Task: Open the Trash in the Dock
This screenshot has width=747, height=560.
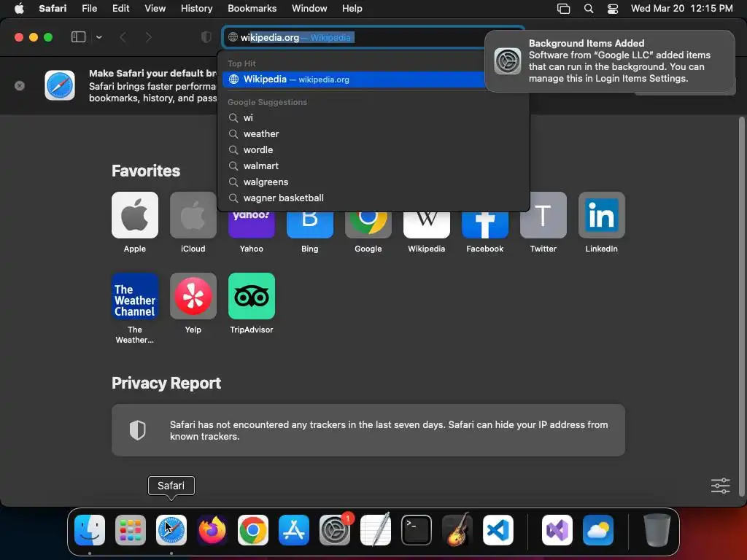Action: 657,530
